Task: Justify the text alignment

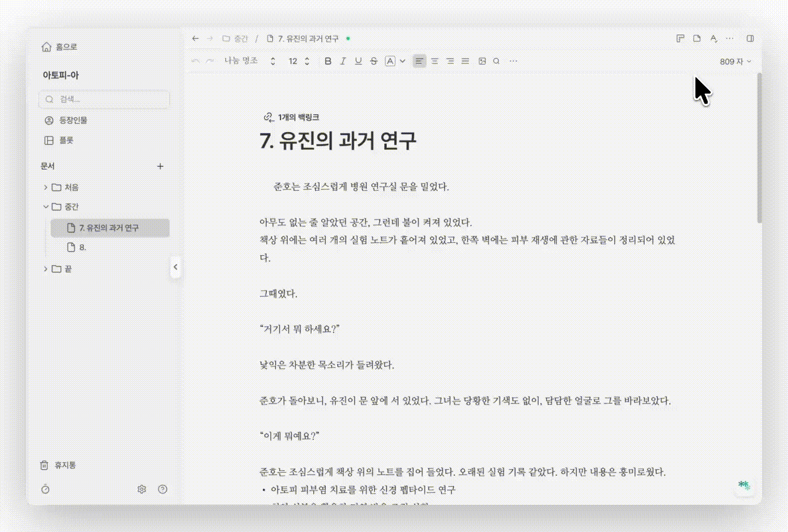Action: point(465,61)
